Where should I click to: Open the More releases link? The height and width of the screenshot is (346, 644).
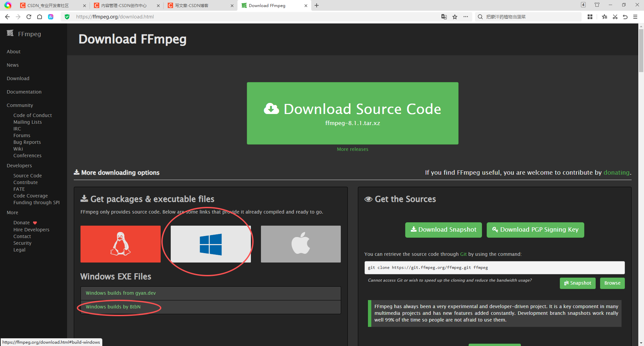point(353,149)
